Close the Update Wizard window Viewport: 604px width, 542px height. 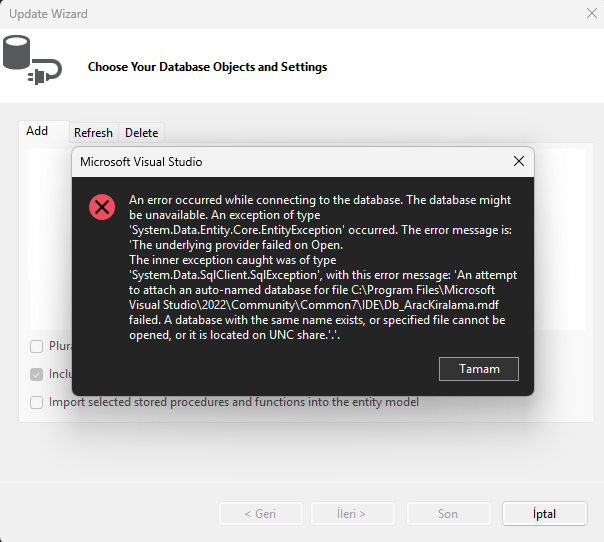pos(592,13)
